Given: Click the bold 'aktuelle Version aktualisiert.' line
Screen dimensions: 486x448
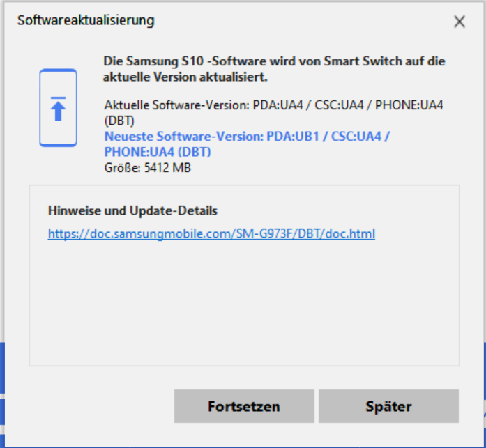Looking at the screenshot, I should point(185,77).
